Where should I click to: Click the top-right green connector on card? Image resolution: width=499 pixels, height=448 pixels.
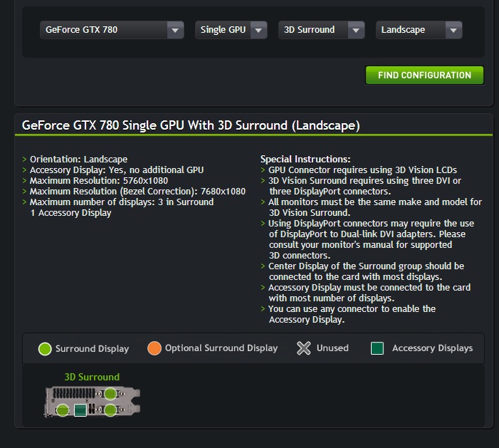(x=110, y=394)
